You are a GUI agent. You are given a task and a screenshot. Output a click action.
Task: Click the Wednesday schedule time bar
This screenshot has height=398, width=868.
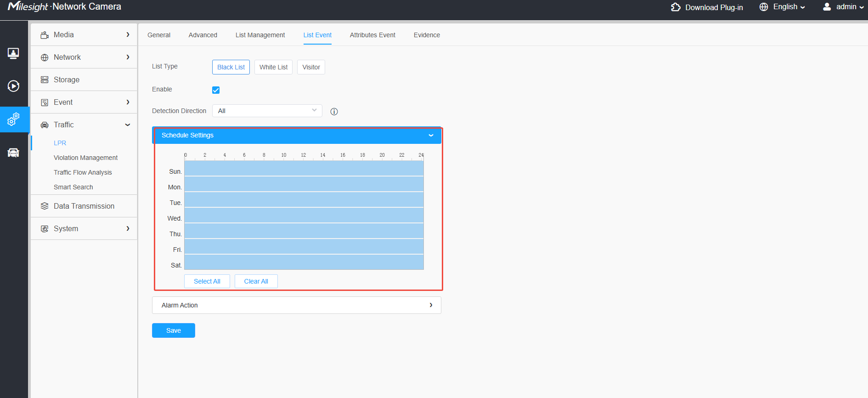pos(304,215)
